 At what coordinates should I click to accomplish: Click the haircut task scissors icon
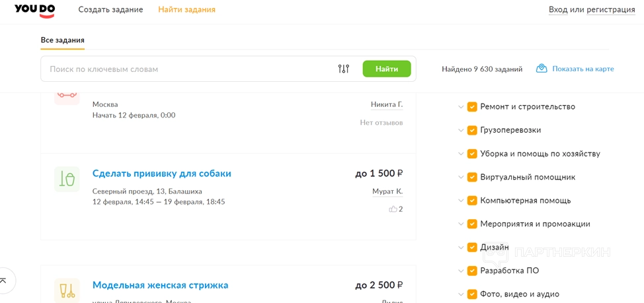click(67, 290)
